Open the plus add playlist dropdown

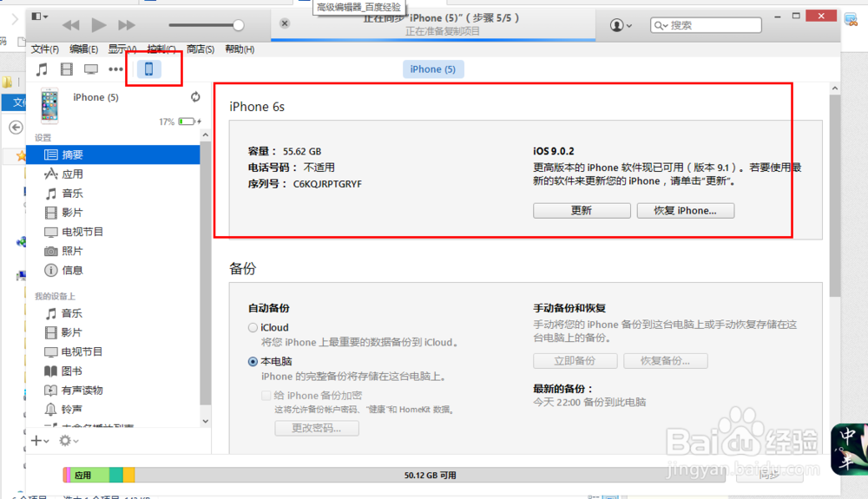point(40,441)
